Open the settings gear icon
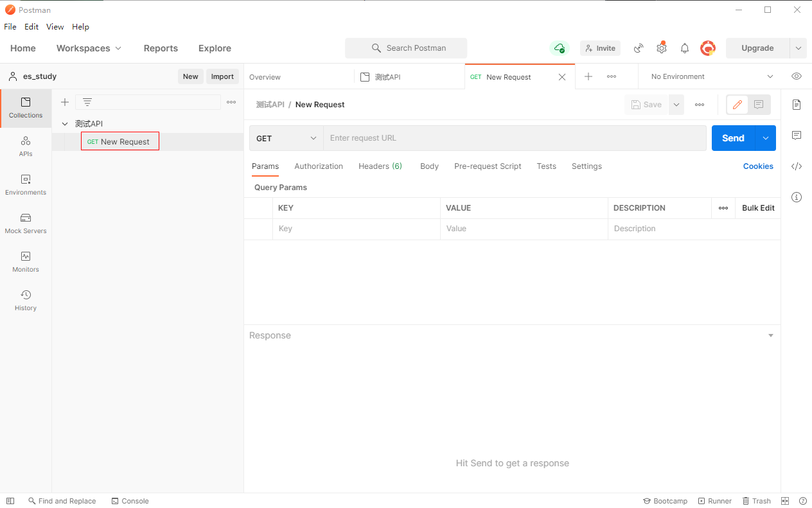Viewport: 812px width, 508px height. (x=662, y=48)
